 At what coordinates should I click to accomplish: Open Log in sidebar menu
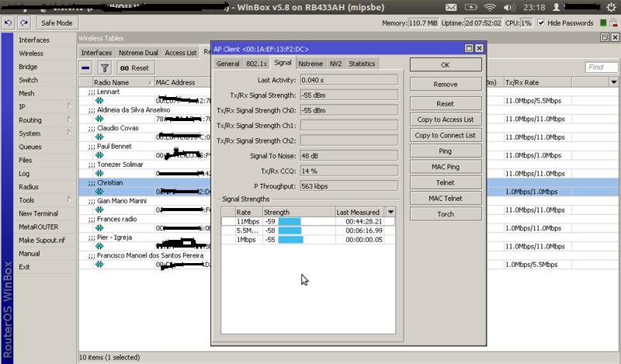pyautogui.click(x=24, y=174)
